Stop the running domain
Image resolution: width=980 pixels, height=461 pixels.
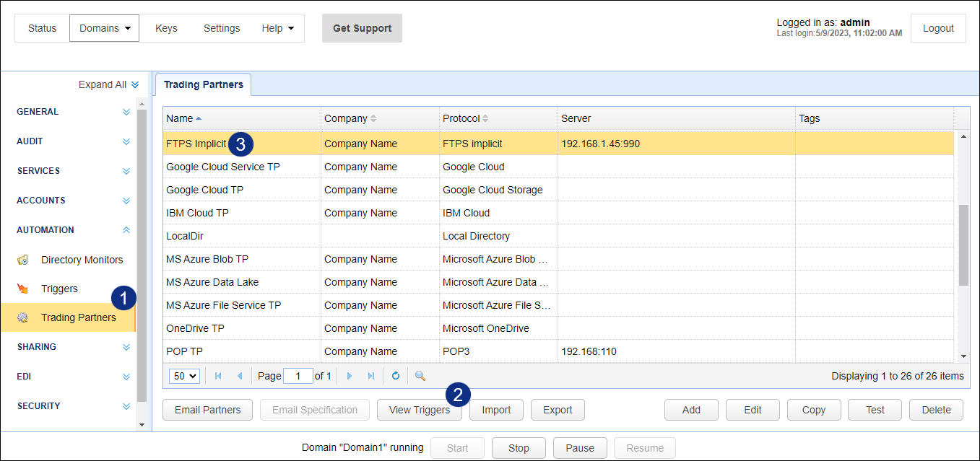(x=519, y=448)
